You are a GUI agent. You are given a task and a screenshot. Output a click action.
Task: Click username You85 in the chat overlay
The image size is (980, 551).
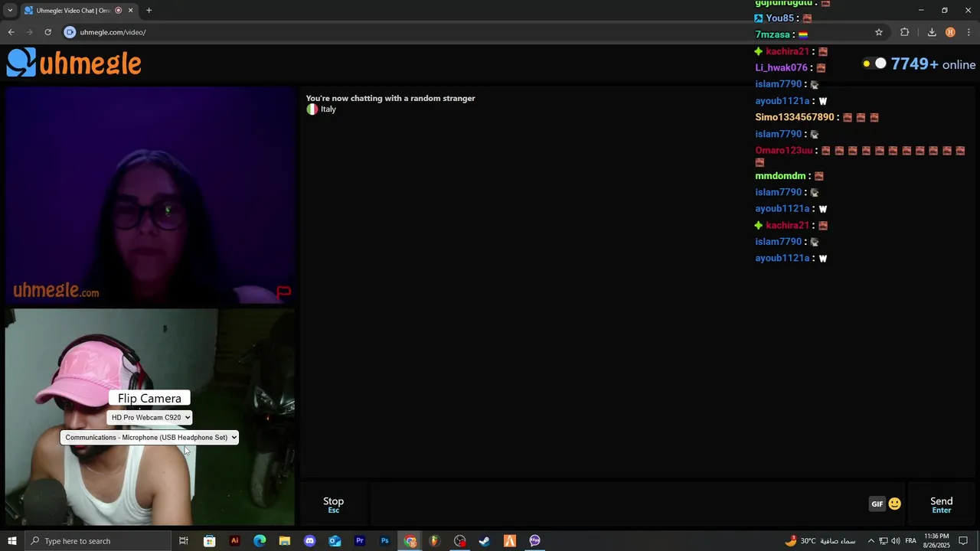click(780, 18)
